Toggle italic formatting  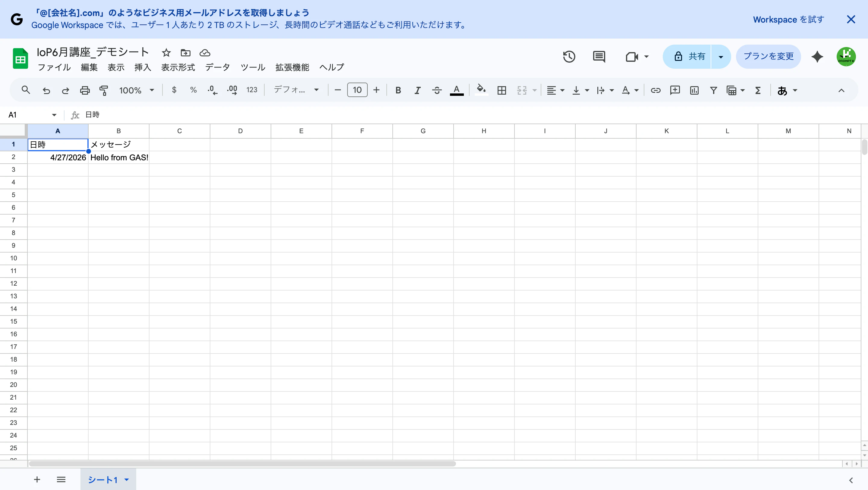click(417, 90)
